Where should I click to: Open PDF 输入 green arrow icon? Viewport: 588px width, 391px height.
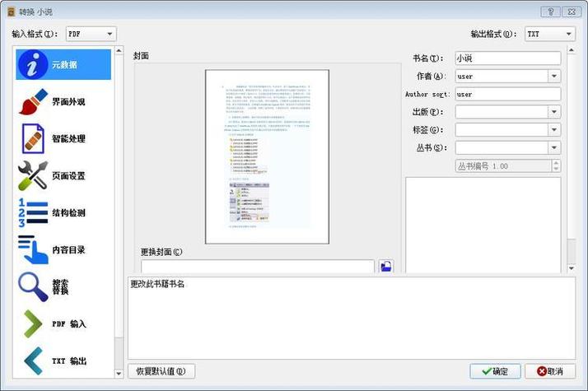pyautogui.click(x=33, y=324)
